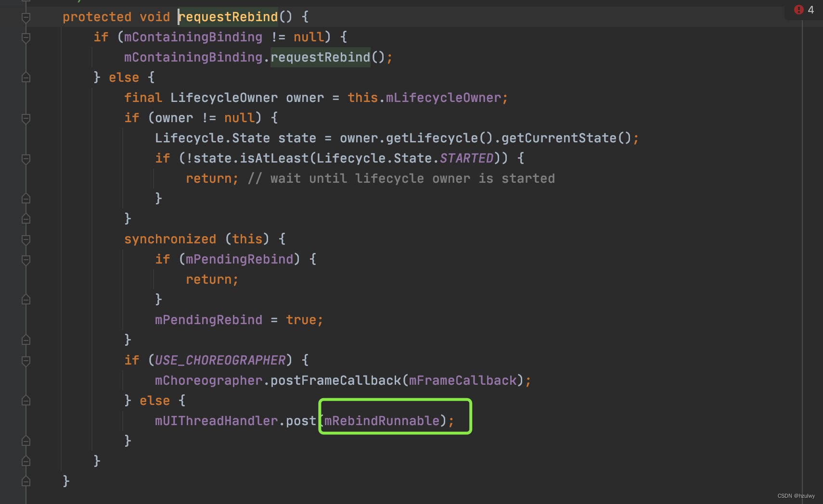Viewport: 823px width, 504px height.
Task: Click the 'mRebindRunnable' argument
Action: 382,421
